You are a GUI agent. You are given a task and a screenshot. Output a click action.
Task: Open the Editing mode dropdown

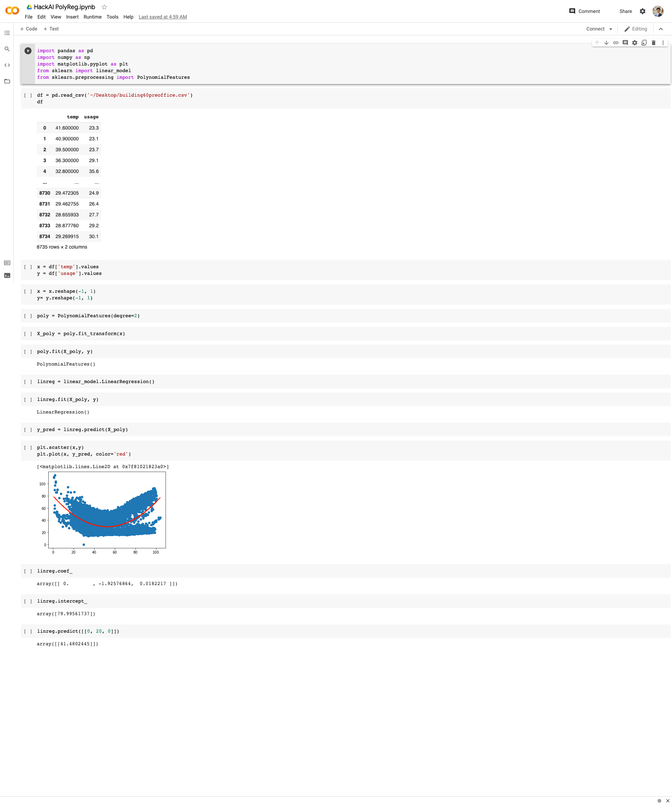636,29
